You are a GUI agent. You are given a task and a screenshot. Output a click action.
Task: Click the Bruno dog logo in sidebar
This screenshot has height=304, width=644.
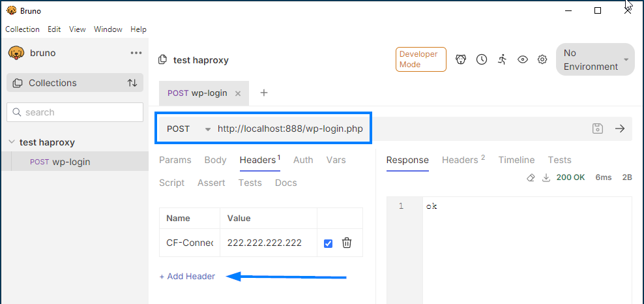(x=16, y=53)
